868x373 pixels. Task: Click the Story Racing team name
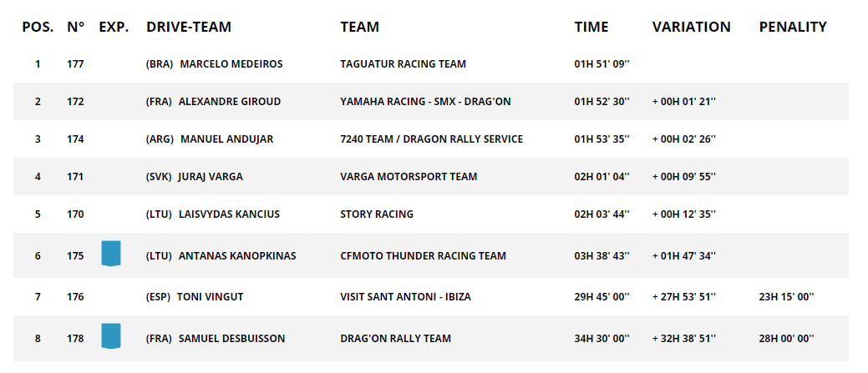point(377,214)
